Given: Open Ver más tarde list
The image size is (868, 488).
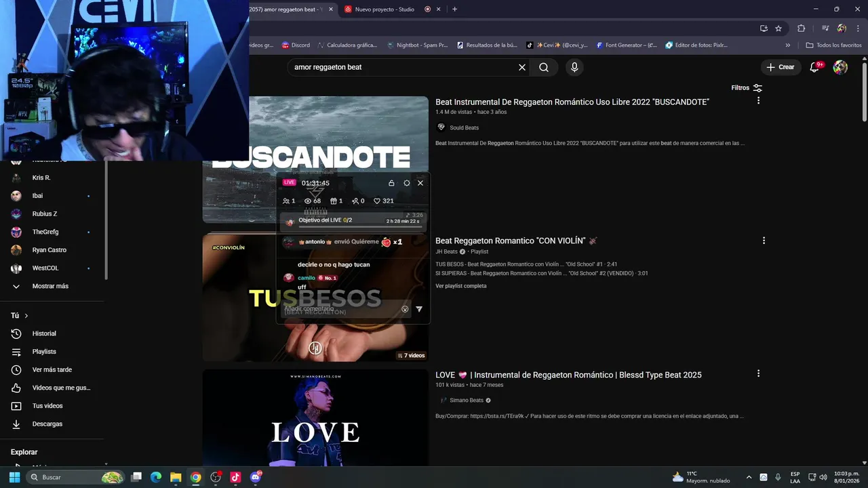Looking at the screenshot, I should pyautogui.click(x=52, y=369).
